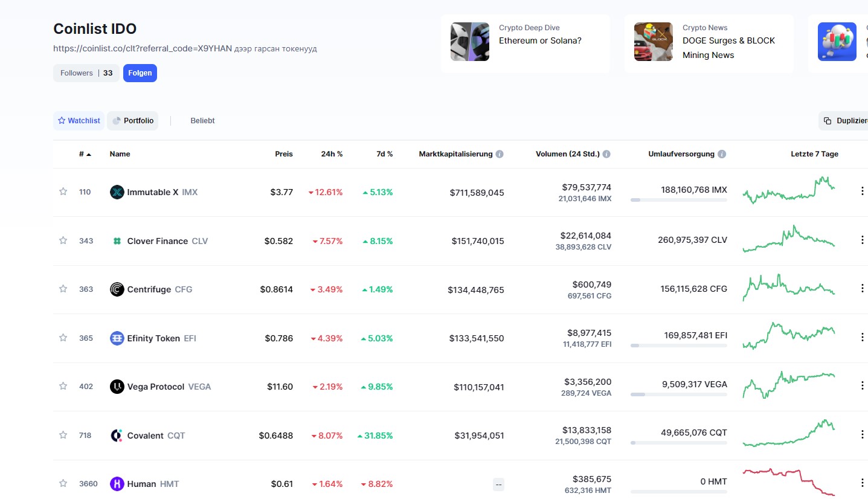Open the Covalent coin link
Screen dimensions: 868x499
(x=156, y=436)
